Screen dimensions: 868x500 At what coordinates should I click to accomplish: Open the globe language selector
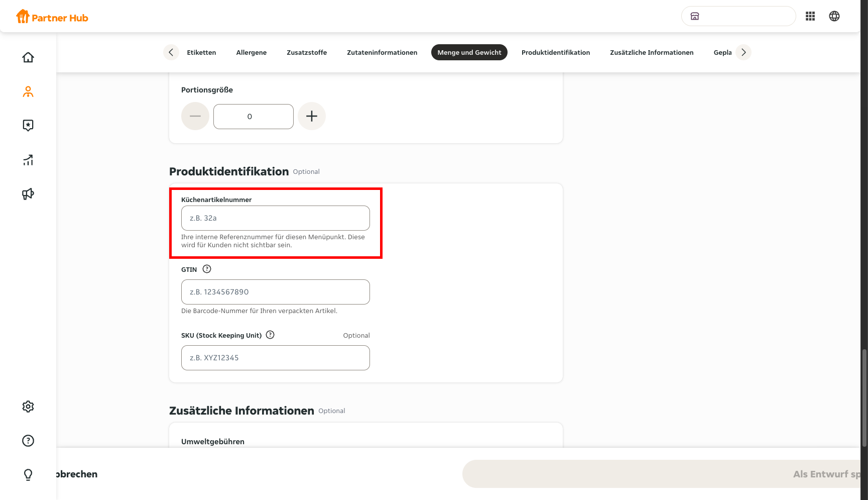(x=834, y=16)
